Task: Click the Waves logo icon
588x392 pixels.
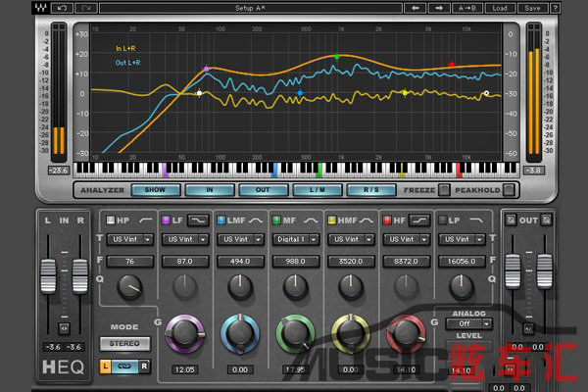Action: pos(41,8)
